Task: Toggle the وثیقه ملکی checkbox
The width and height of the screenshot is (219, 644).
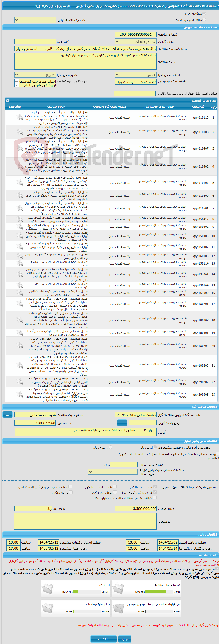Action: coord(71,492)
